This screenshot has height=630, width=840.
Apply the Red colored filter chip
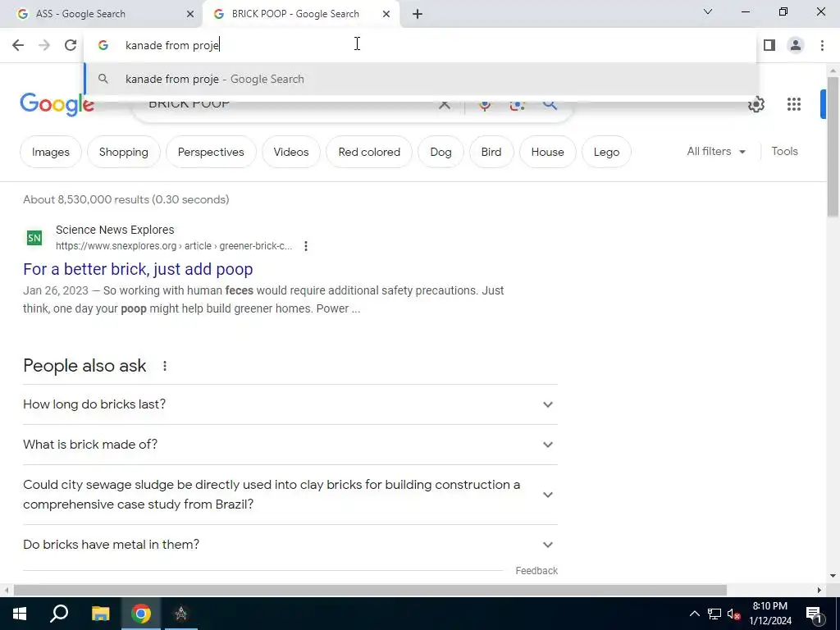[369, 152]
